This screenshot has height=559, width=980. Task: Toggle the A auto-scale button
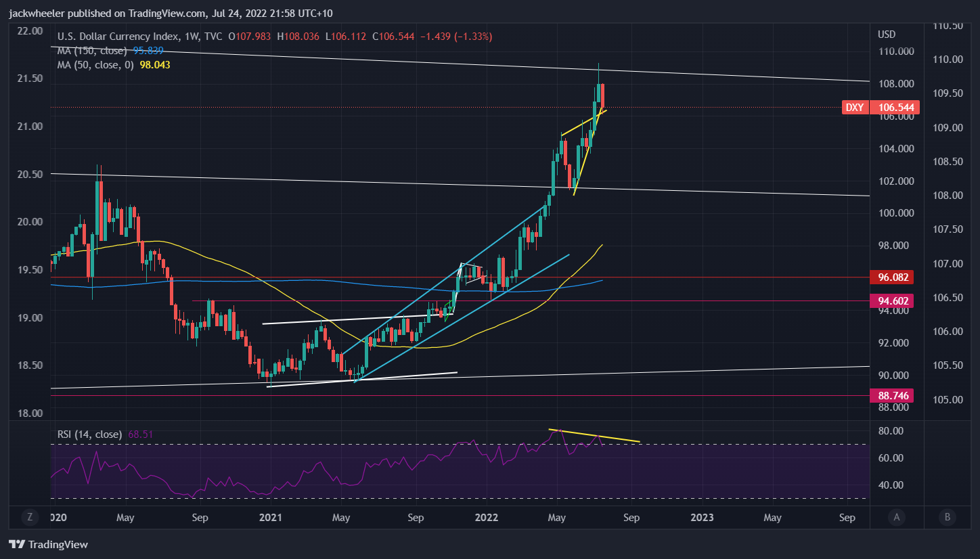click(x=897, y=518)
